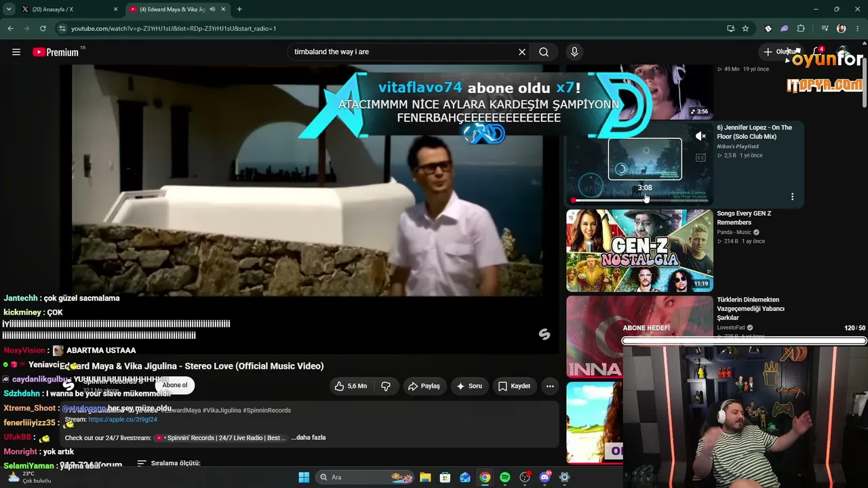Go back in Chrome

pyautogui.click(x=10, y=28)
